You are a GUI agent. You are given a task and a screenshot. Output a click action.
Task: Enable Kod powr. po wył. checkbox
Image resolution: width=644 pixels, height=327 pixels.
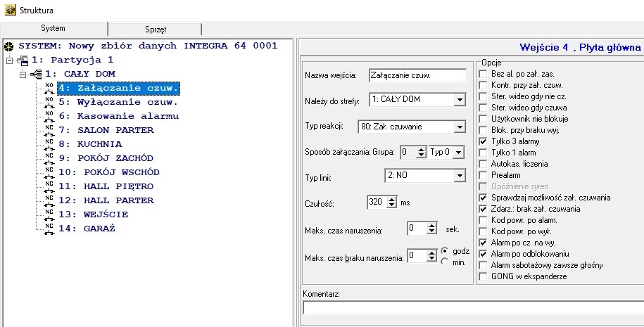point(483,231)
